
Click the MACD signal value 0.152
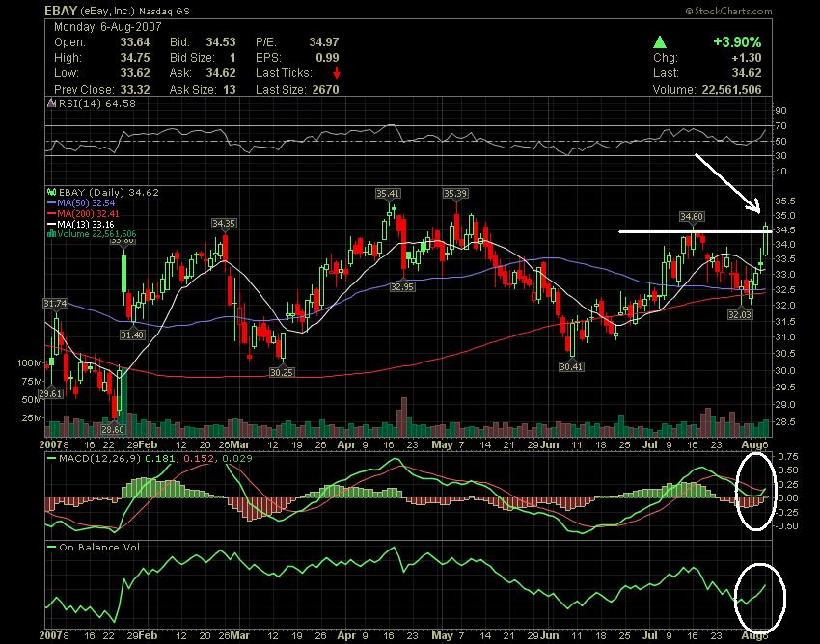pyautogui.click(x=197, y=459)
